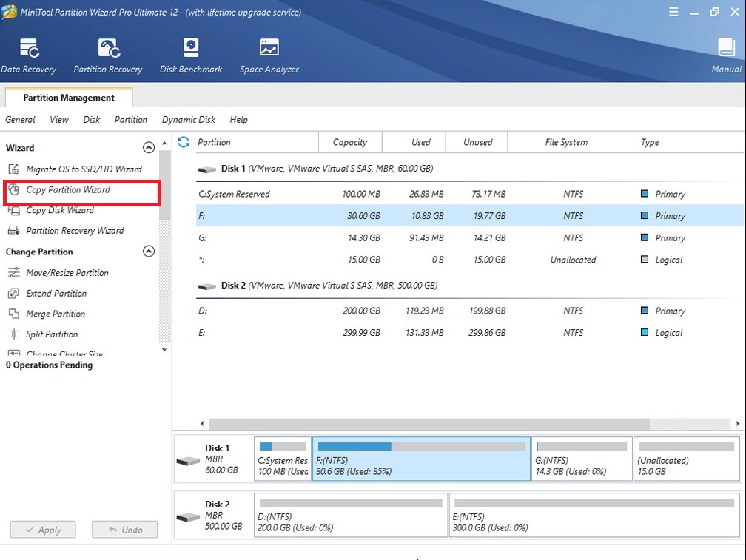Start the Copy Disk Wizard
The image size is (746, 560).
tap(60, 210)
